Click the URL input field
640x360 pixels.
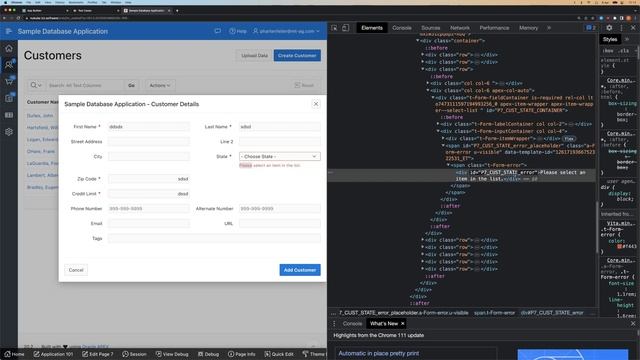click(x=280, y=224)
